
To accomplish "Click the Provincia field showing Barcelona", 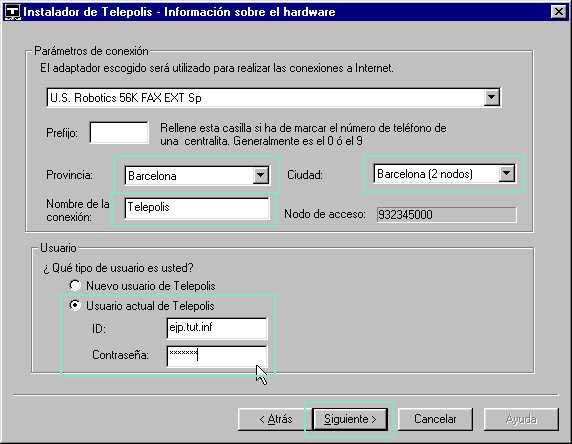I will coord(197,175).
